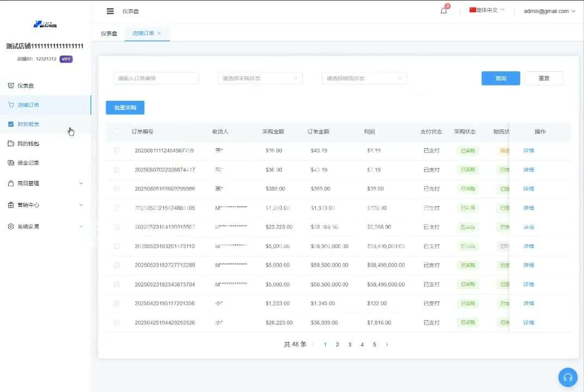Image resolution: width=584 pixels, height=392 pixels.
Task: Click the system settings gear icon
Action: 11,226
